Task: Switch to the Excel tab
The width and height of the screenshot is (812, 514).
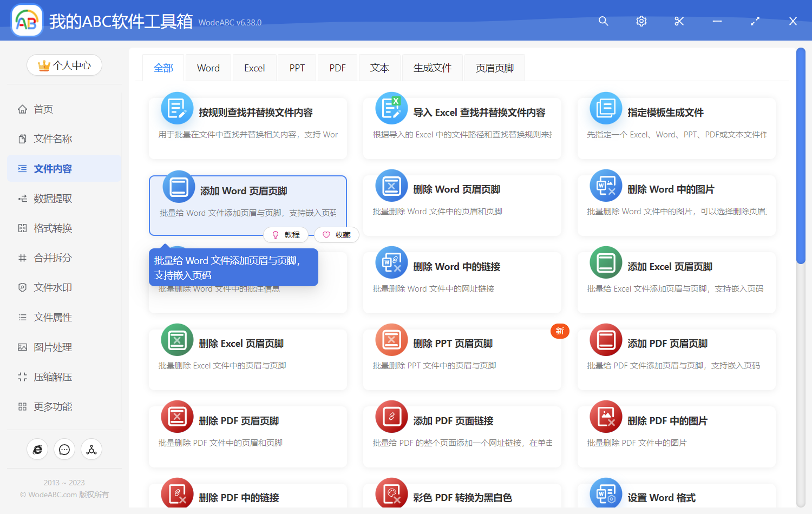Action: 254,68
